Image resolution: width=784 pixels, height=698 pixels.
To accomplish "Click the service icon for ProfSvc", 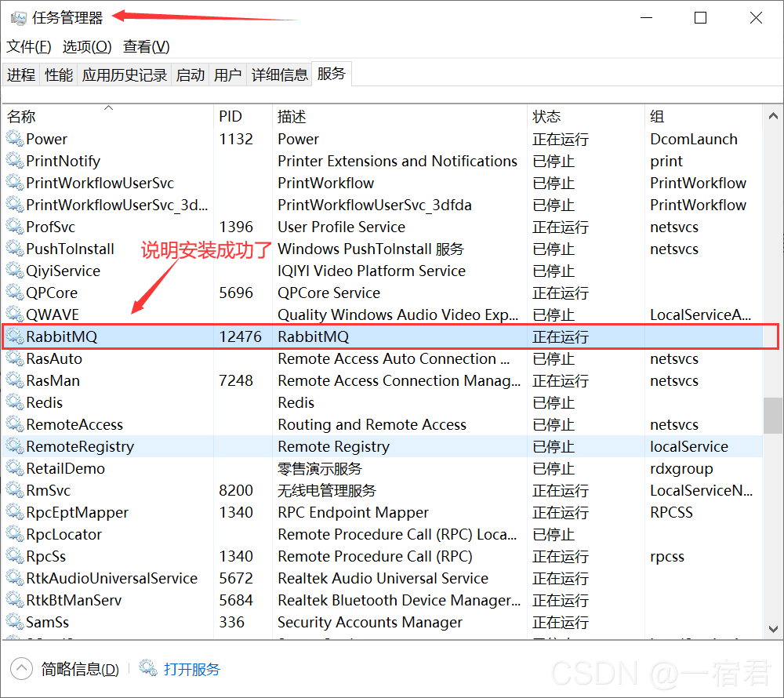I will (14, 227).
